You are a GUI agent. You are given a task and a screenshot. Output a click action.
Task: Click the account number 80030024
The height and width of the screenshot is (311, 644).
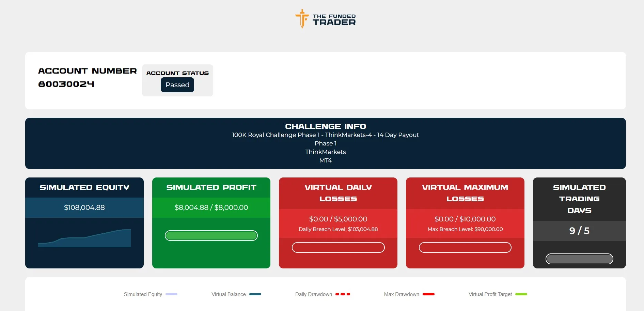[x=66, y=84]
